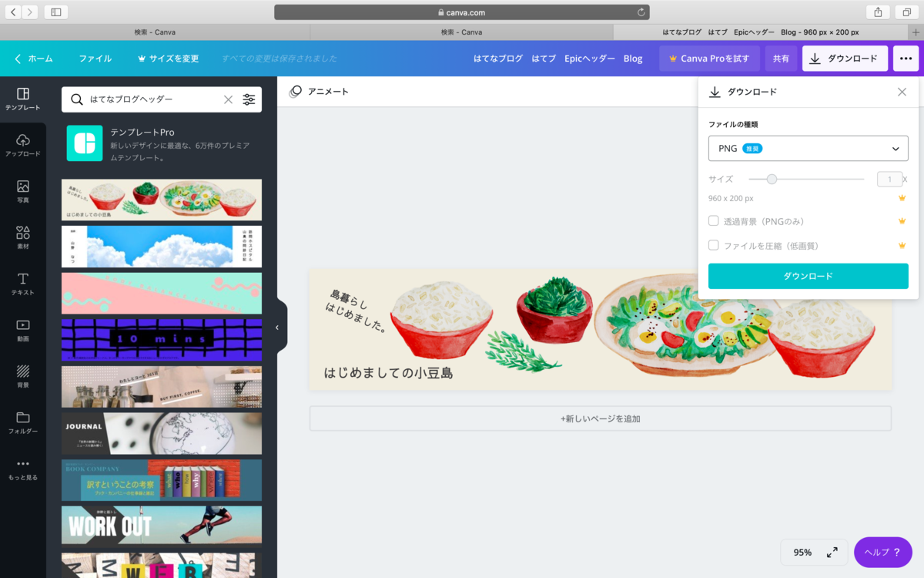Click ダウンロード button in top bar

pos(845,59)
